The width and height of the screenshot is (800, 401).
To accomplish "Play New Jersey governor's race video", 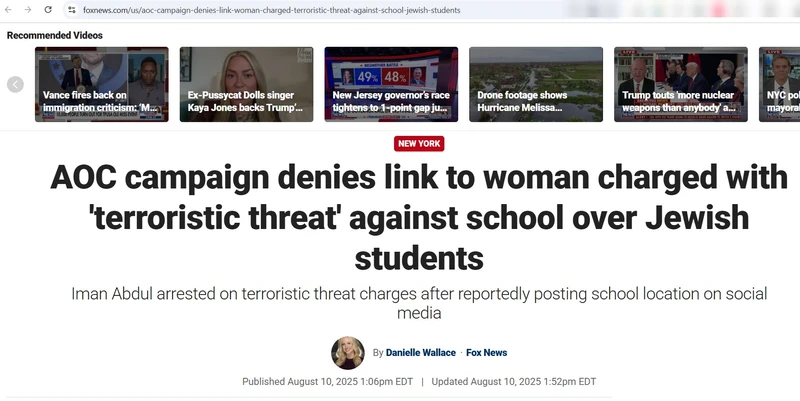I will click(x=391, y=84).
